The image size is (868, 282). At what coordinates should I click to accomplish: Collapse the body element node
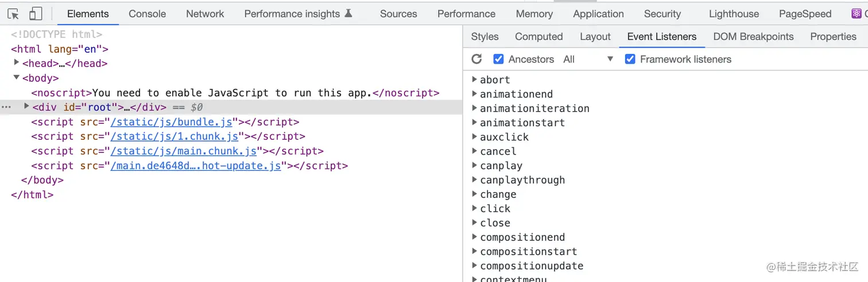[x=17, y=77]
